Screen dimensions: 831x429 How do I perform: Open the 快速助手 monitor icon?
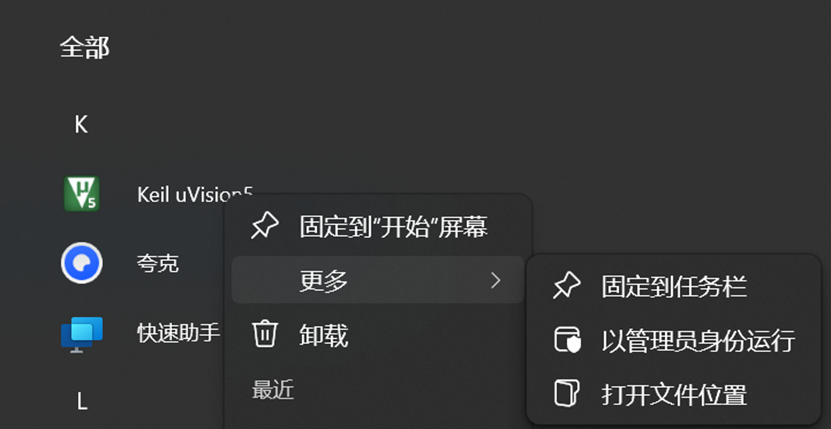(x=82, y=334)
